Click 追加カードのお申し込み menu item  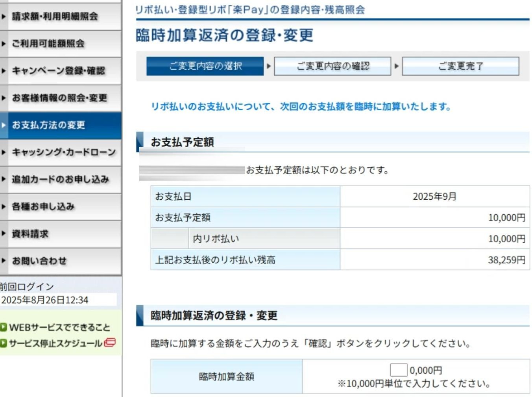click(x=60, y=180)
